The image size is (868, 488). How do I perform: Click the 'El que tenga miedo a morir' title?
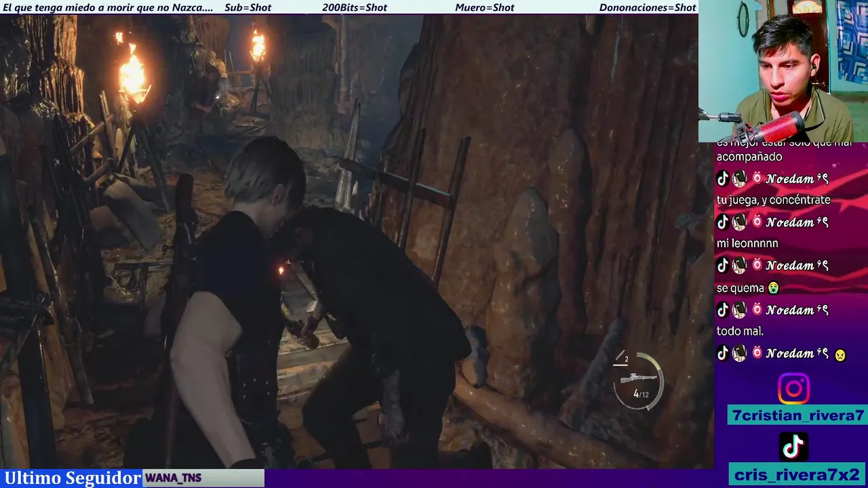[x=108, y=7]
